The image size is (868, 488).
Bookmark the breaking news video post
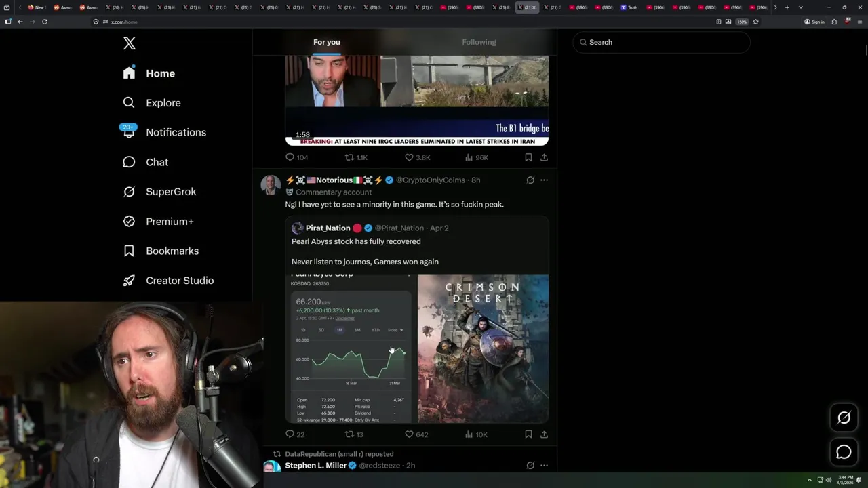[x=528, y=157]
